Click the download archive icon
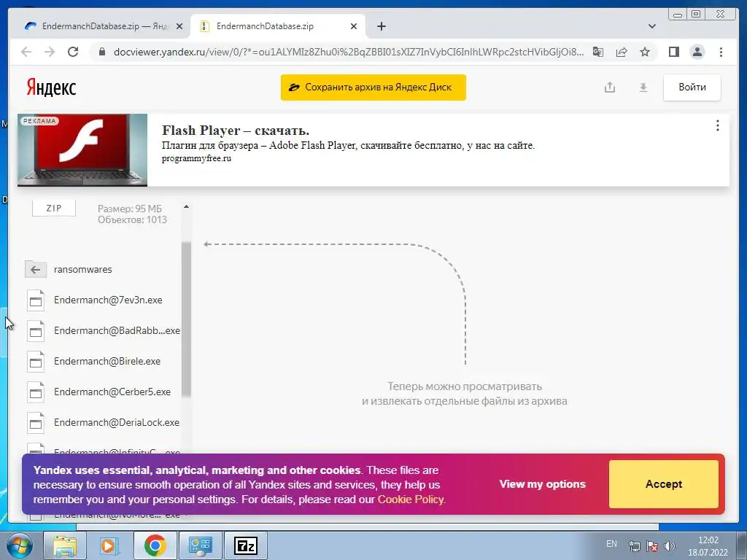 pos(643,87)
